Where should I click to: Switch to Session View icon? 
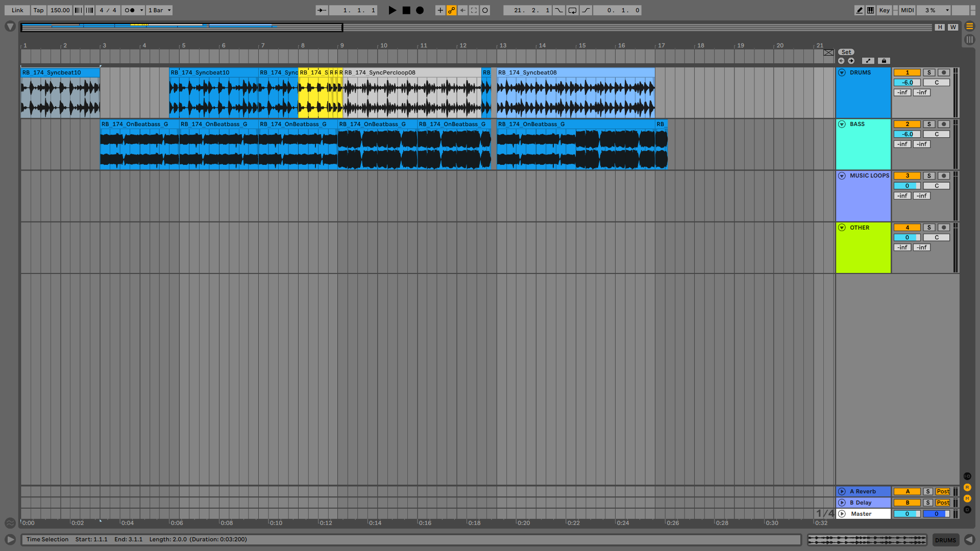coord(969,39)
